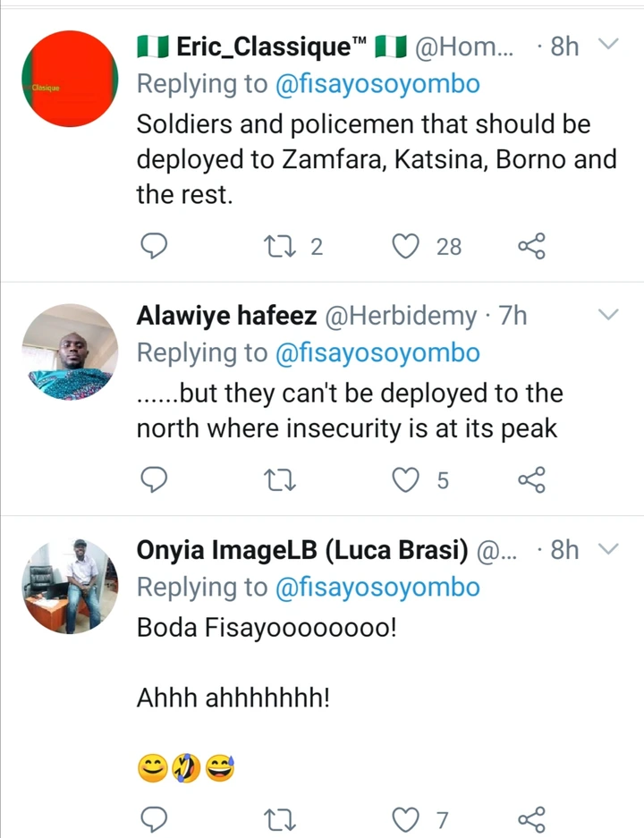Like Alawiye hafeez's tweet with 5 likes
Viewport: 644px width, 838px height.
[x=408, y=481]
